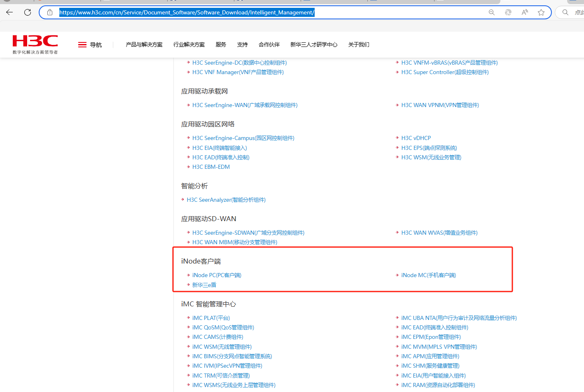Open the 关于我们 menu
The image size is (584, 392).
[359, 44]
